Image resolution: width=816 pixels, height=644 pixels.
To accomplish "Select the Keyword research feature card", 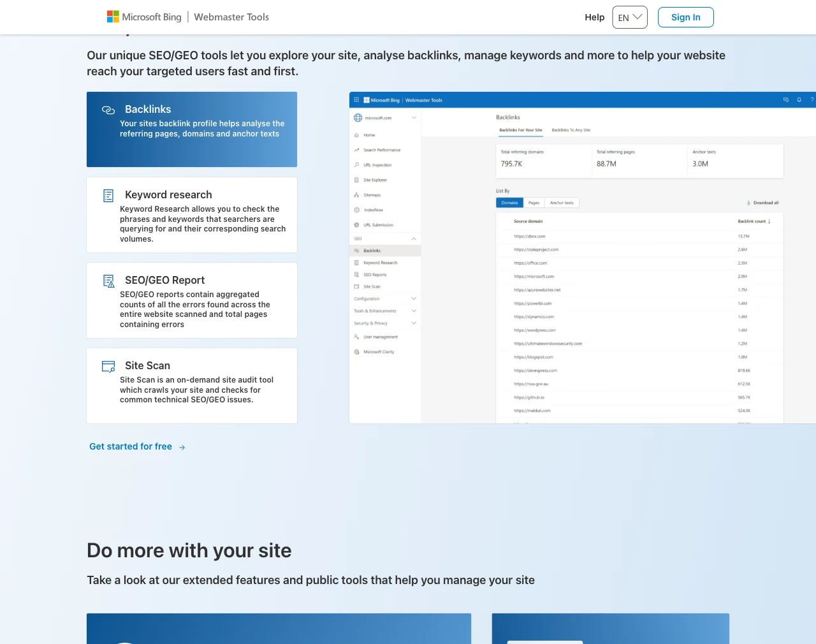I will pyautogui.click(x=192, y=215).
